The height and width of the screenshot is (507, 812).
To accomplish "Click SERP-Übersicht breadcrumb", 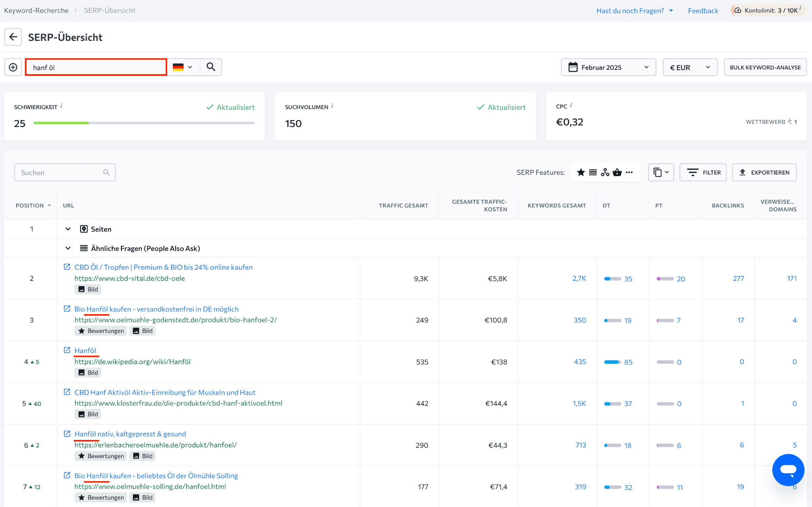I will [110, 10].
